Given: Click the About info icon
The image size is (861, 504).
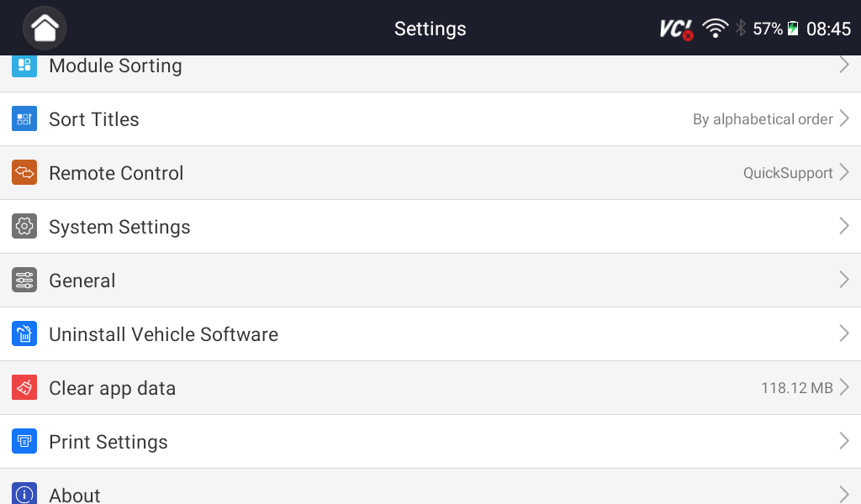Looking at the screenshot, I should 24,494.
